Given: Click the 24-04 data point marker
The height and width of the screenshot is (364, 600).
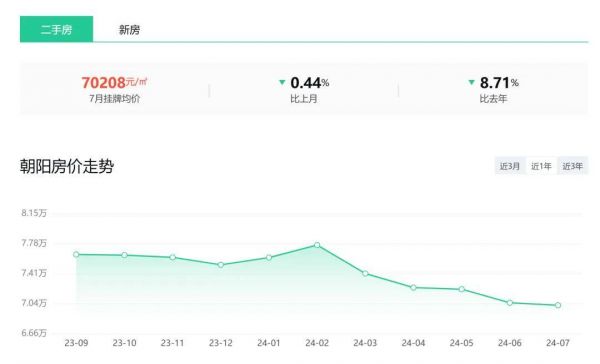Looking at the screenshot, I should click(x=413, y=287).
